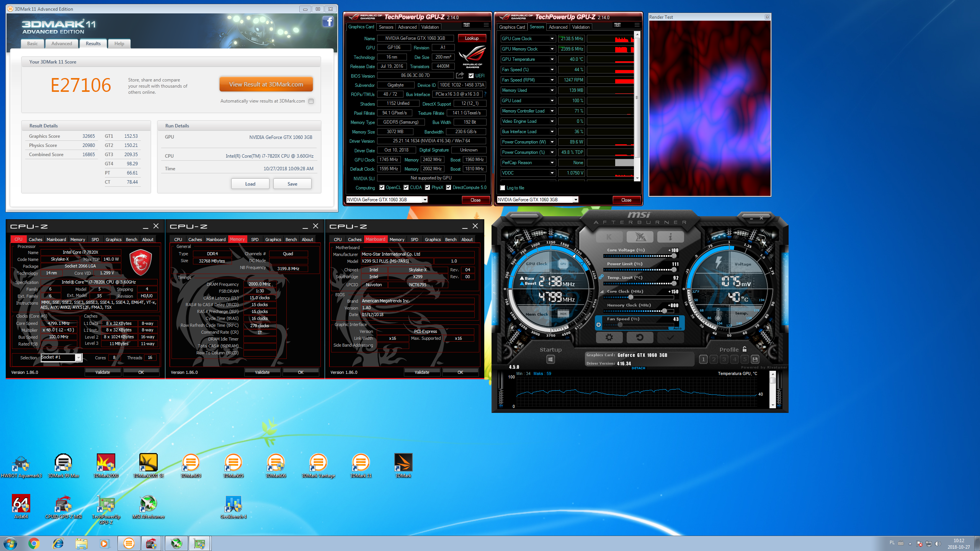Toggle CUDA checkbox in GPU-Z

click(x=406, y=187)
